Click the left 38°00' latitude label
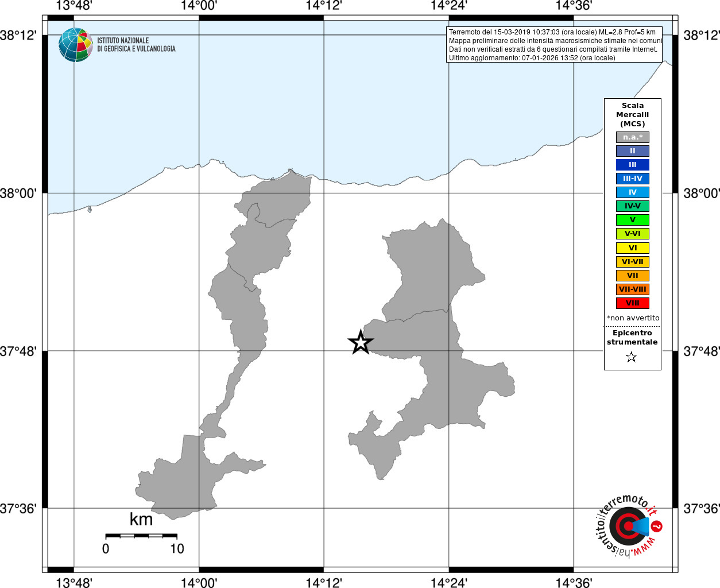Screen dimensions: 720x588 point(19,194)
